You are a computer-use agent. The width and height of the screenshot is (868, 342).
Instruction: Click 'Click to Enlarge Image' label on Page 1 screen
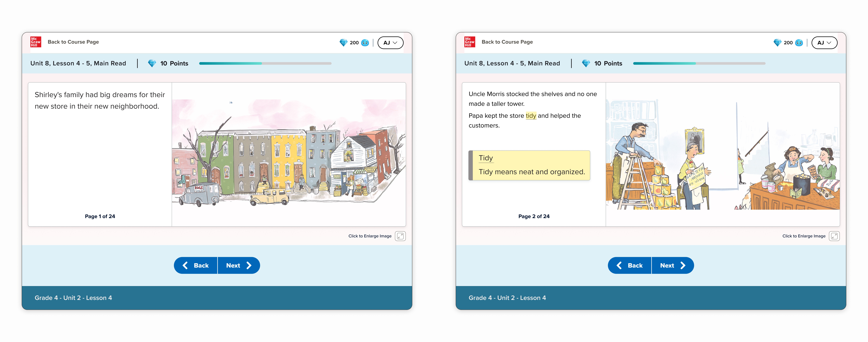click(370, 236)
